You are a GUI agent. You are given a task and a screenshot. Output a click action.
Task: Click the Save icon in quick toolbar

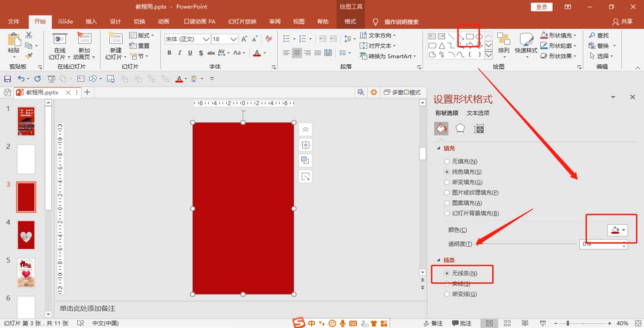click(7, 79)
